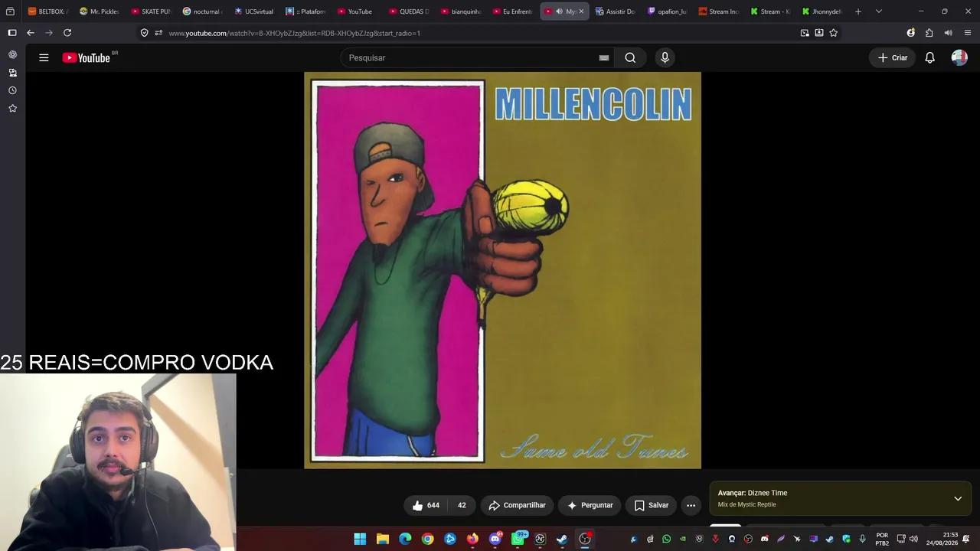Switch to the Stream Inc tab
980x551 pixels.
[720, 11]
